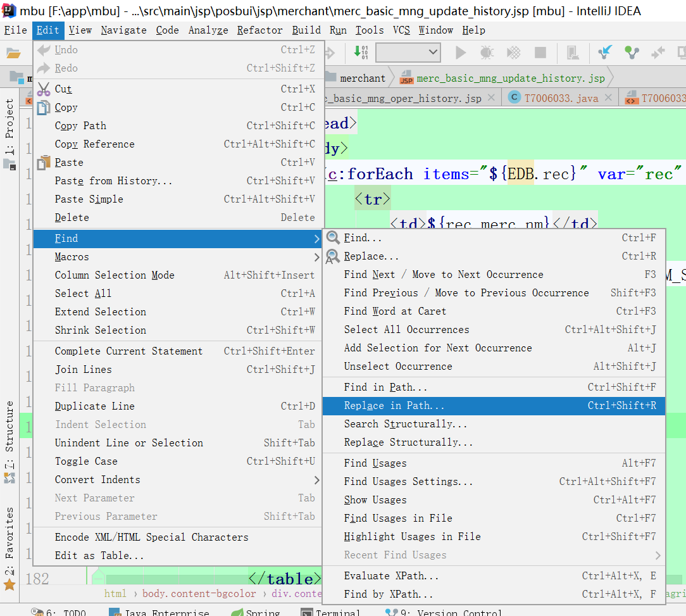Open the Tools menu
Screen dimensions: 686x616
coord(370,30)
